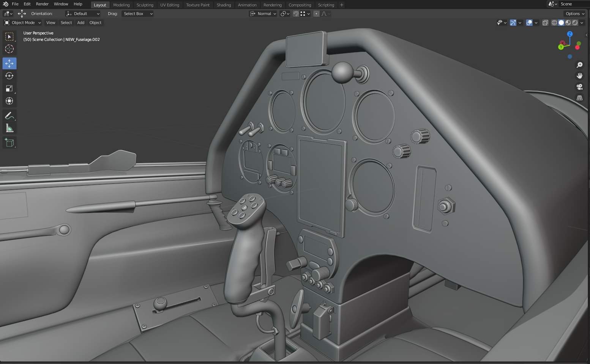
Task: Click the camera view icon
Action: (x=579, y=87)
